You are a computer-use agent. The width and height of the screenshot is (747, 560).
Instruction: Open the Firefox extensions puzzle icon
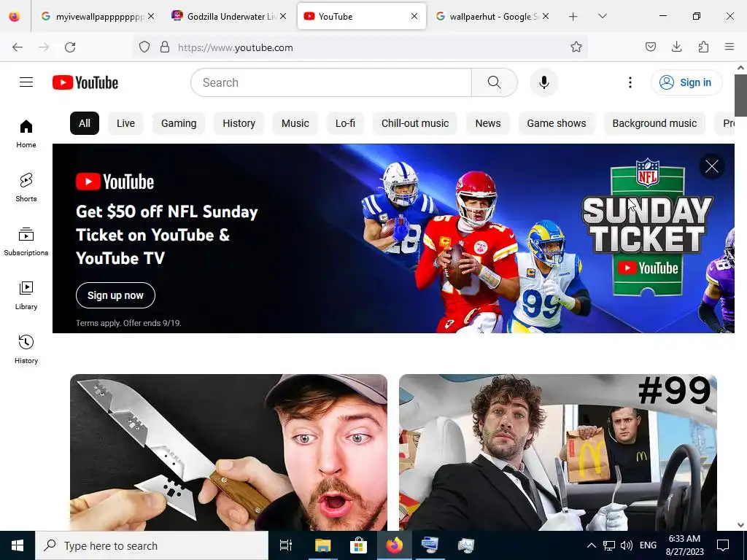[703, 47]
